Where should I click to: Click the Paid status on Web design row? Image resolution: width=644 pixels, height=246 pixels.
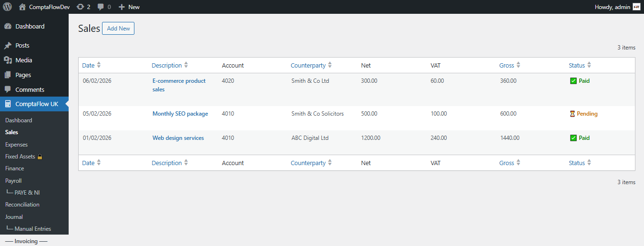pyautogui.click(x=580, y=138)
